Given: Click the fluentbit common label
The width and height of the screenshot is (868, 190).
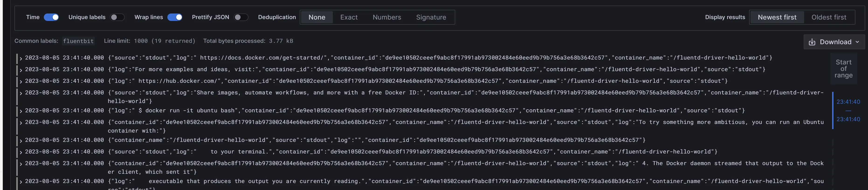Looking at the screenshot, I should click(78, 41).
